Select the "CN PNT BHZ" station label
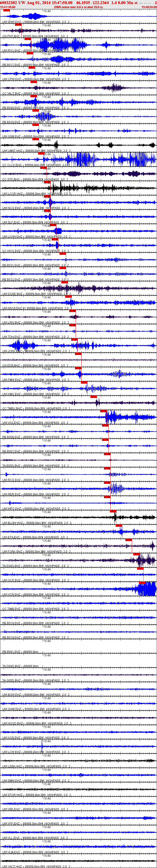The height and width of the screenshot is (868, 157). click(11, 36)
